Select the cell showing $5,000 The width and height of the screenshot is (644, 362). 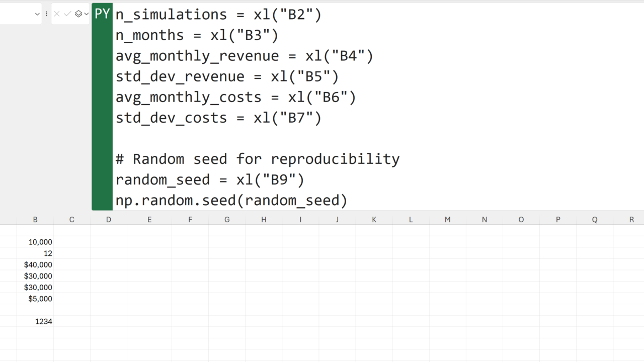35,299
